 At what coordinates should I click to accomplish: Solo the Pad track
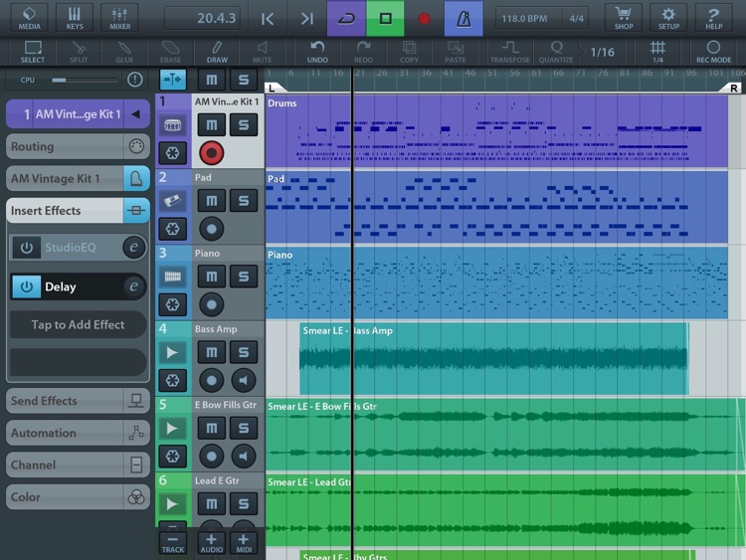(x=244, y=201)
